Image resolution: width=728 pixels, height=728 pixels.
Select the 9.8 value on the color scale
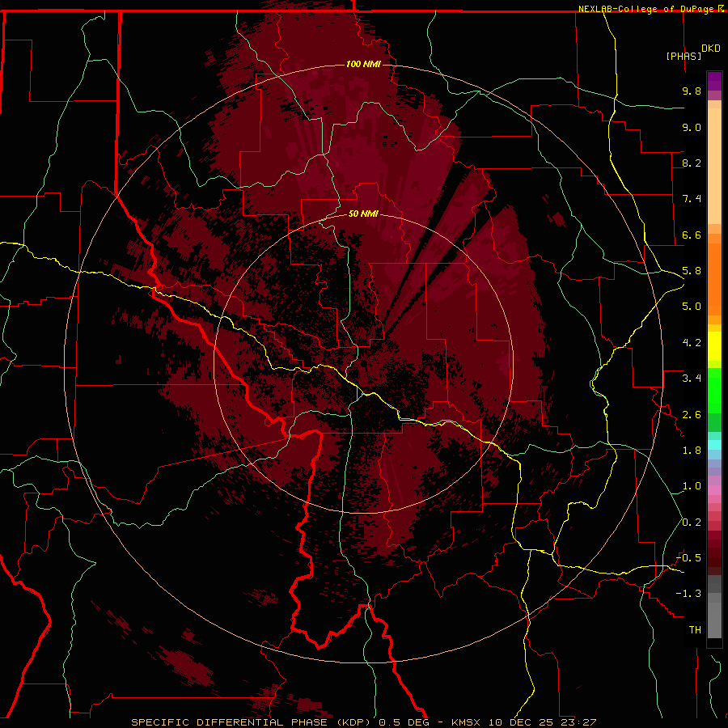coord(692,91)
